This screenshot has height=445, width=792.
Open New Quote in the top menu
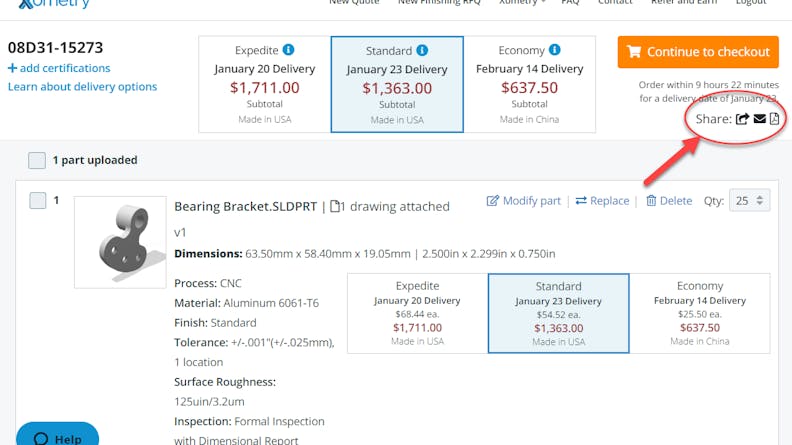point(353,3)
